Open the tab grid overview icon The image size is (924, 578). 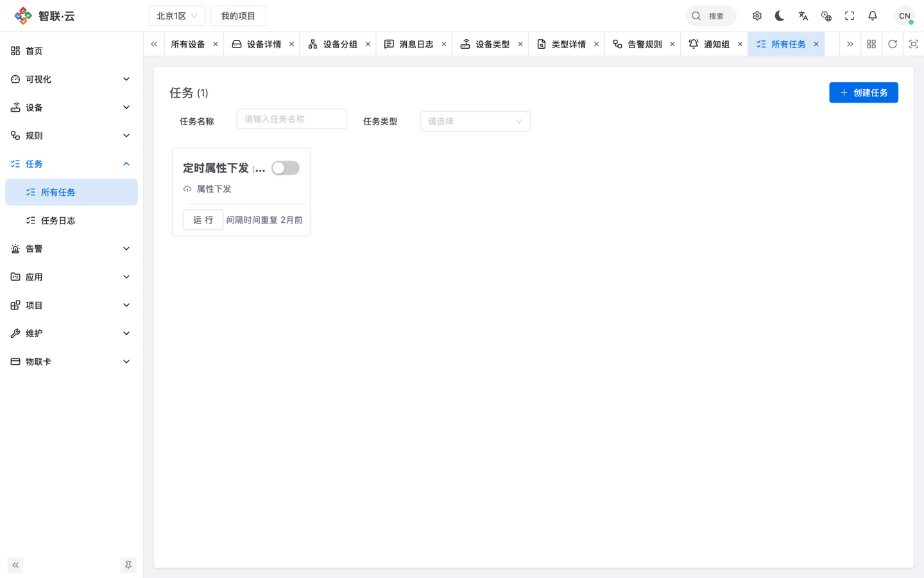pyautogui.click(x=871, y=44)
